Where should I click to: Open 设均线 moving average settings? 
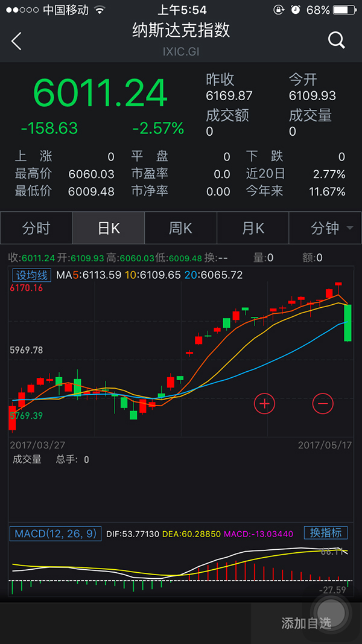(x=31, y=275)
